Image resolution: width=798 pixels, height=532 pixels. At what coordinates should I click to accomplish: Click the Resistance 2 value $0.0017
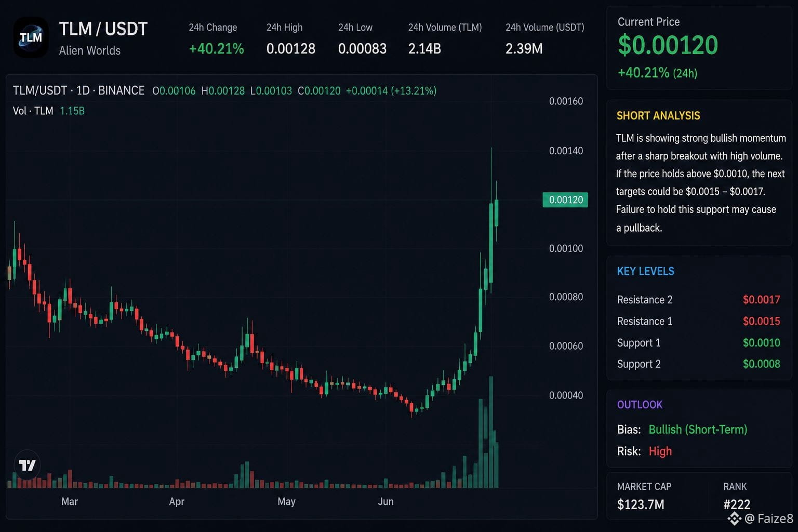[x=761, y=300]
